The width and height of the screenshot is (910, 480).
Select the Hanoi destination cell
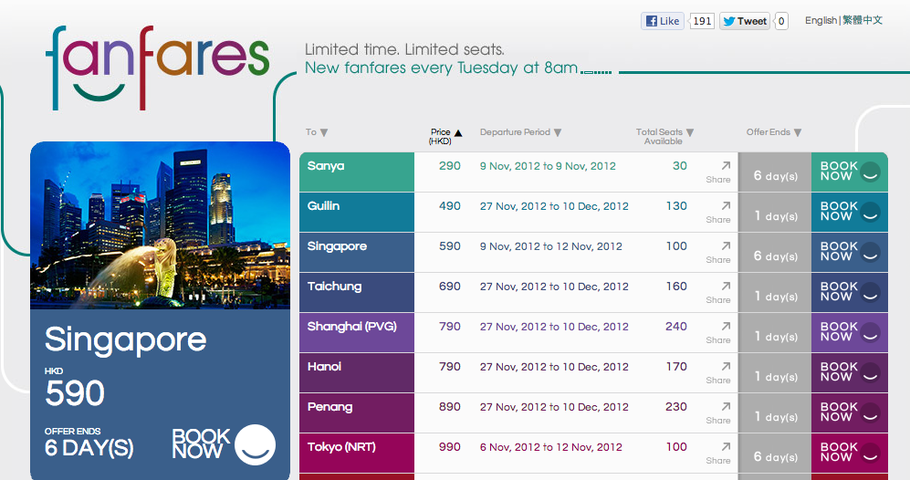click(357, 373)
